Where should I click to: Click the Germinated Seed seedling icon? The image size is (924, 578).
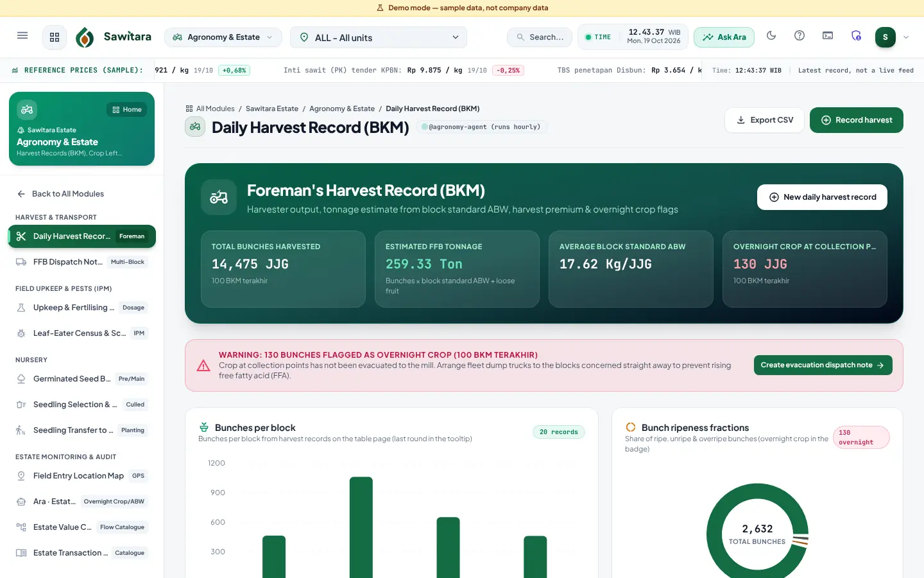21,379
